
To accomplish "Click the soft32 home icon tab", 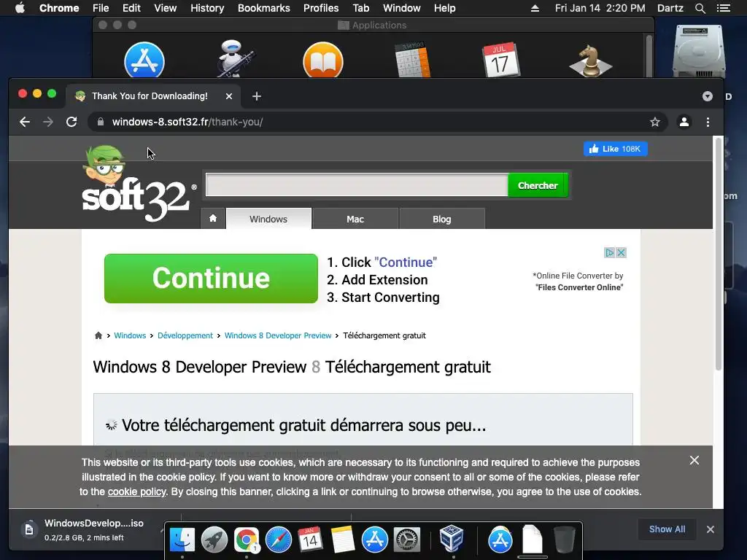I will click(x=213, y=219).
